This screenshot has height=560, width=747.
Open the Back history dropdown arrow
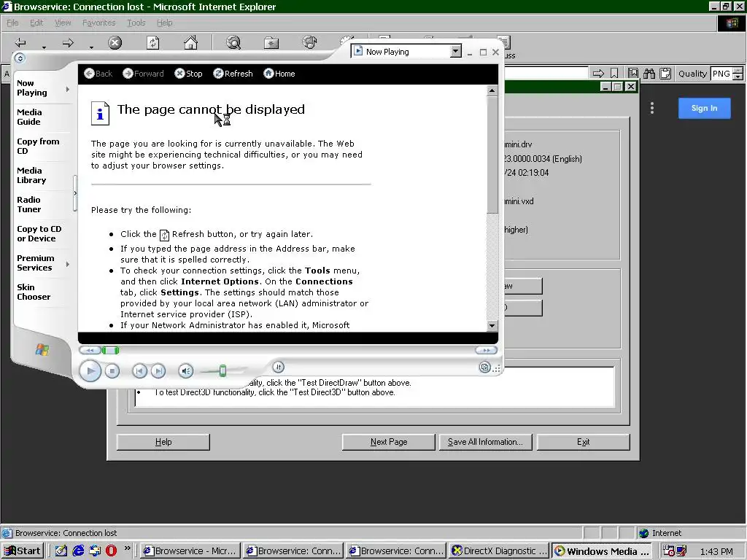[x=44, y=47]
